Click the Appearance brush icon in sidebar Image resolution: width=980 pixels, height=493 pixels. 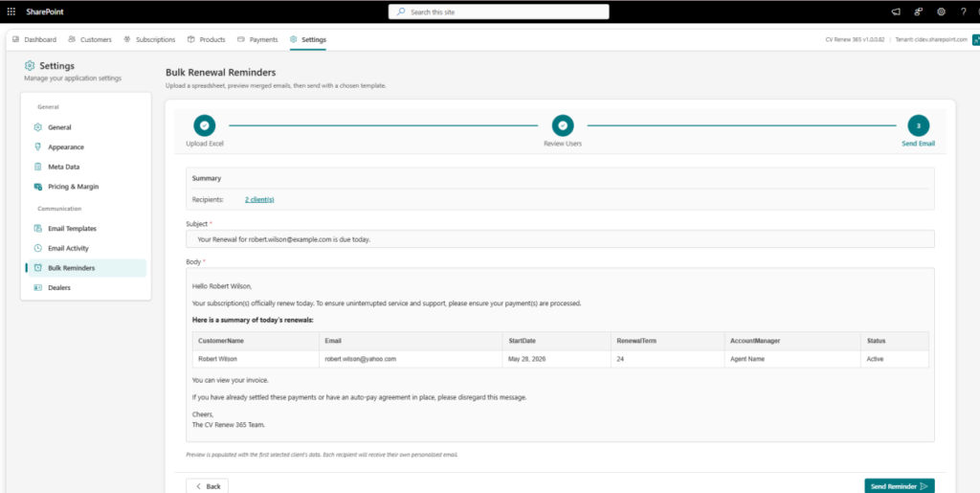click(38, 147)
